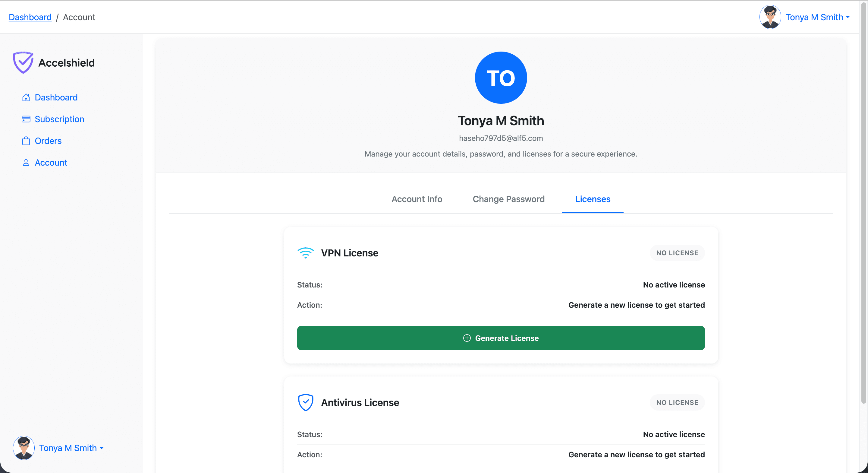
Task: Click the 'Manage your account details' description text
Action: (501, 154)
